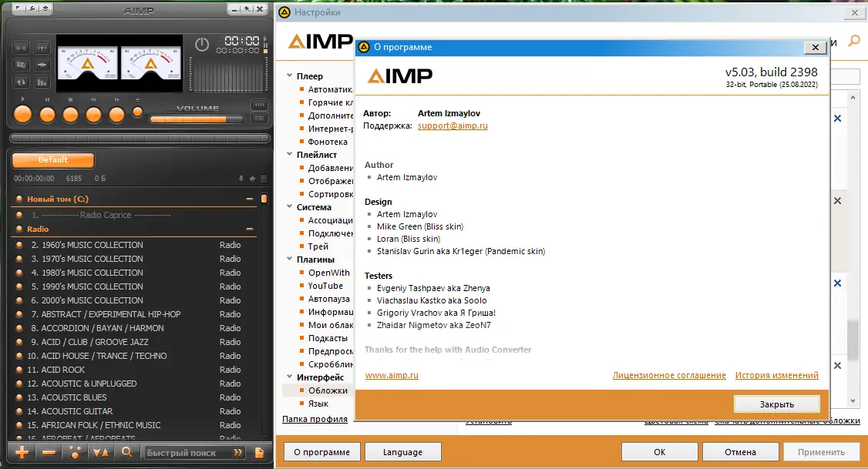Open 'YouTube' plugin settings
This screenshot has width=868, height=469.
[325, 286]
